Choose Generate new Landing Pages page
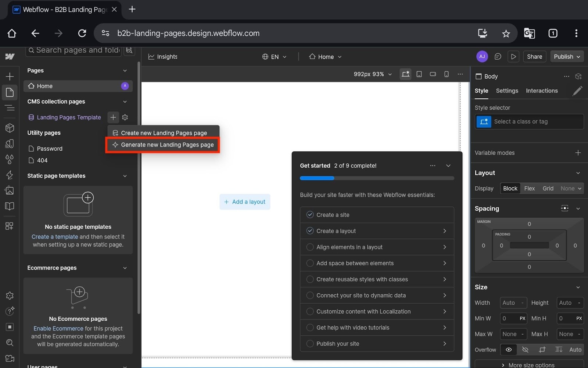Image resolution: width=588 pixels, height=368 pixels. click(x=163, y=145)
